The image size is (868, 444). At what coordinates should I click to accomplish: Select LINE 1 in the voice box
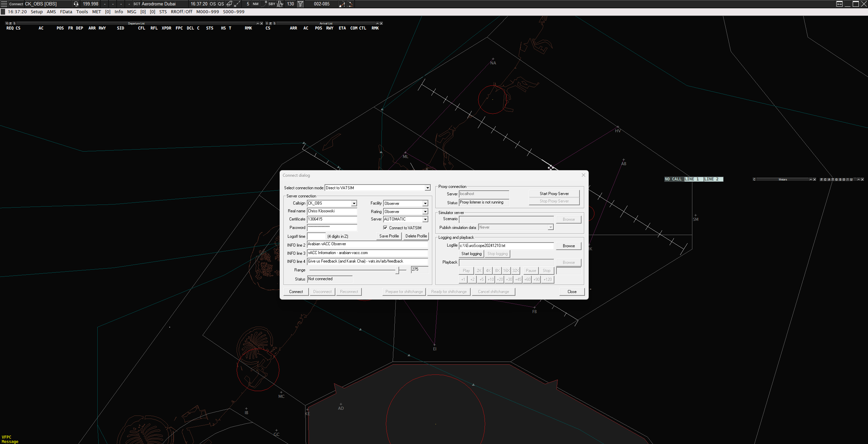pyautogui.click(x=693, y=179)
